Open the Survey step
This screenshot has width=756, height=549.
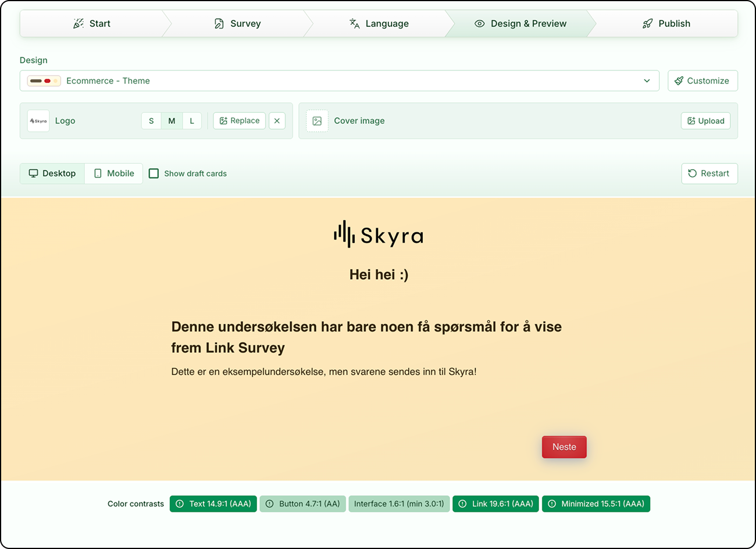point(237,23)
